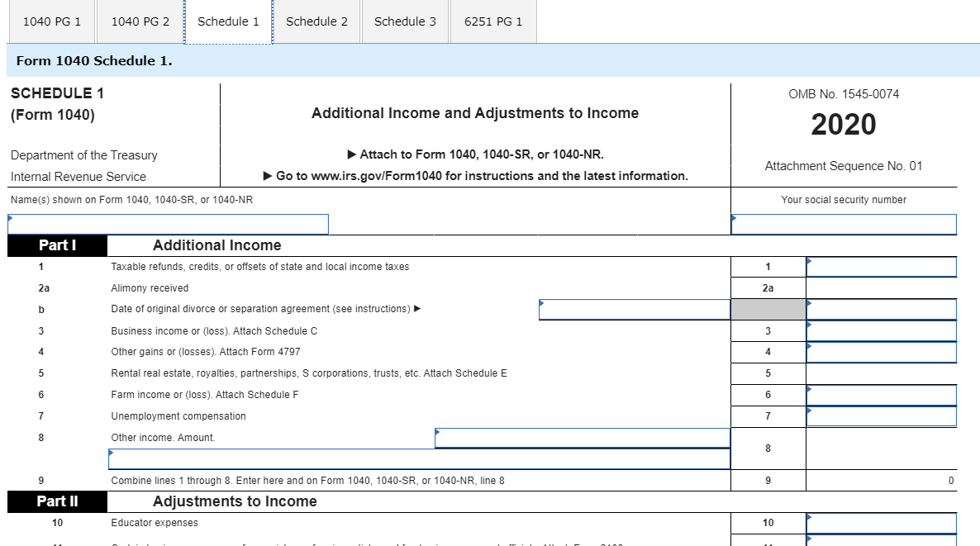980x546 pixels.
Task: Click the Form 1040 Schedule 1. heading
Action: pos(94,61)
